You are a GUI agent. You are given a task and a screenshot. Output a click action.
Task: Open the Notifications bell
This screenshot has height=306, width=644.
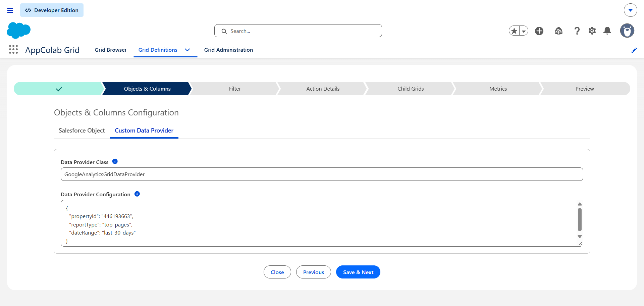pyautogui.click(x=607, y=31)
